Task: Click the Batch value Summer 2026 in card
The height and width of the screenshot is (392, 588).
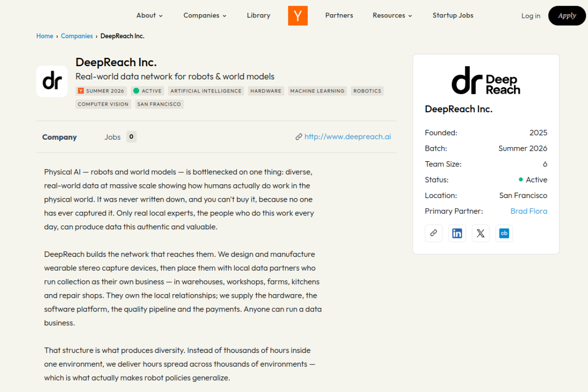Action: click(x=523, y=148)
